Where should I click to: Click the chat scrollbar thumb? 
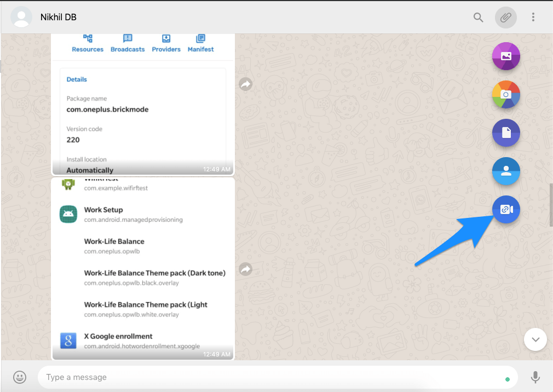click(551, 205)
